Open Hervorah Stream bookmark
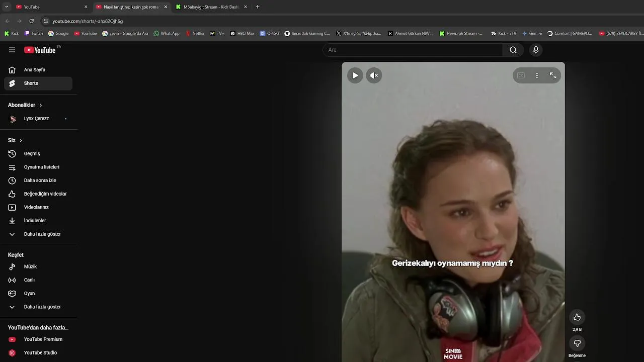Image resolution: width=644 pixels, height=362 pixels. click(x=461, y=34)
